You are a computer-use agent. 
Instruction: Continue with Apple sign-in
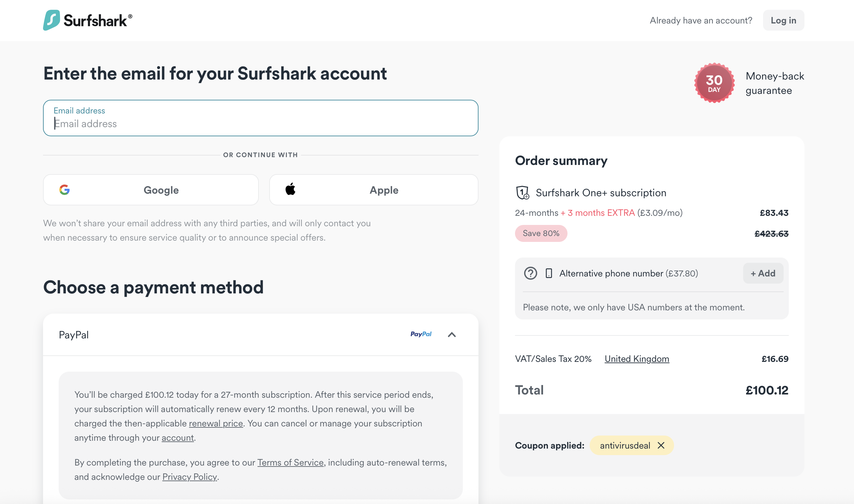[374, 190]
